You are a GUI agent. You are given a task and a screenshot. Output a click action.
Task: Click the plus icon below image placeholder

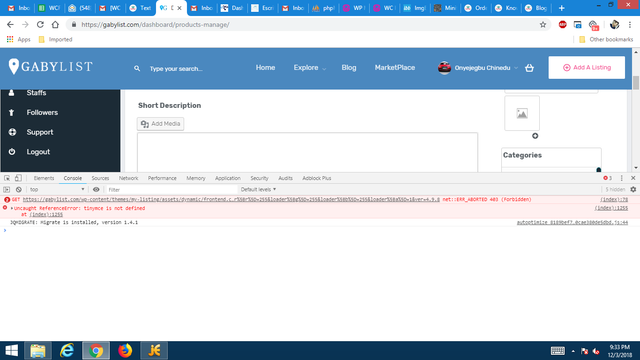click(x=535, y=136)
